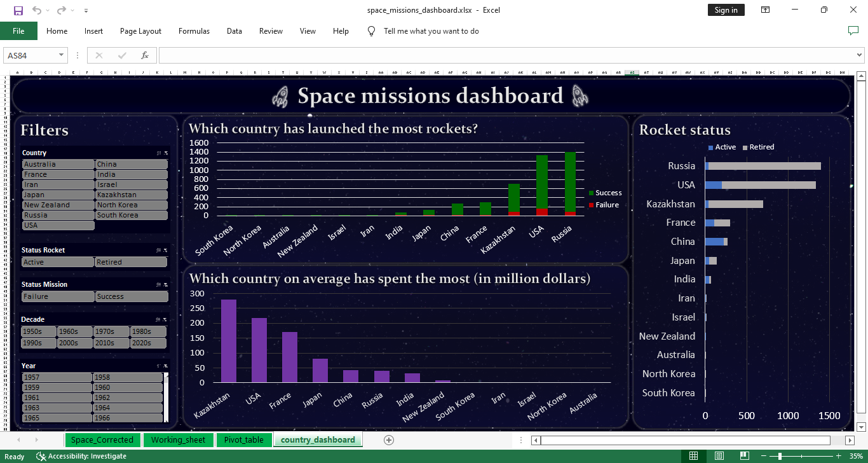Enable multi-select on the Decade slicer
This screenshot has width=868, height=463.
(x=158, y=320)
